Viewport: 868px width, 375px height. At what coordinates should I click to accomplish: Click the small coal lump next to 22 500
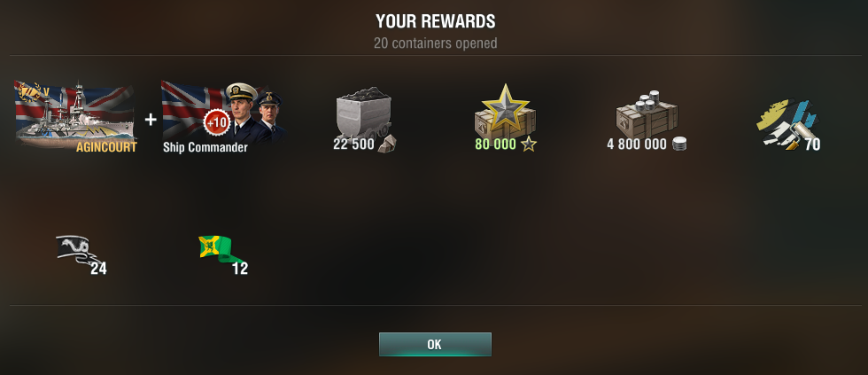coord(386,144)
